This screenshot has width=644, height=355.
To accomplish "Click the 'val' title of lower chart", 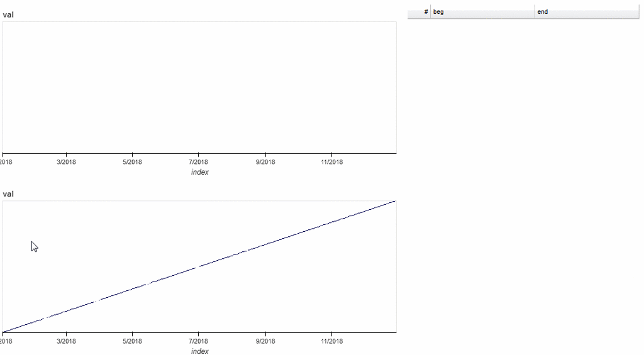I will coord(8,194).
